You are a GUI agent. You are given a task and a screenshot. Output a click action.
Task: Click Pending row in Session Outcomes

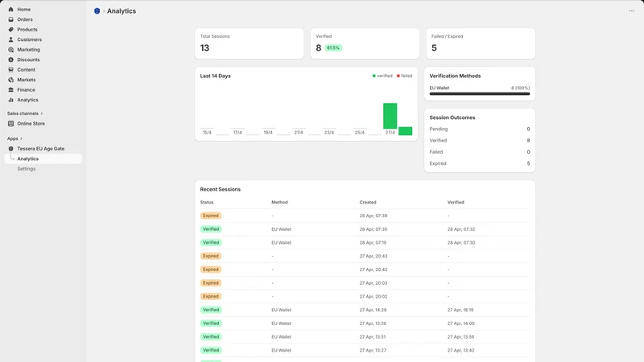[x=479, y=129]
